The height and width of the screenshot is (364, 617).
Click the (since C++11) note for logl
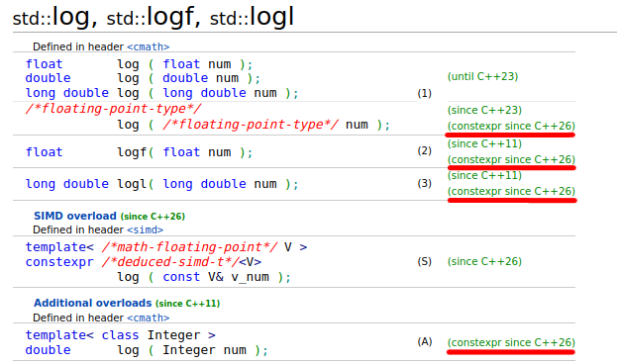tap(484, 175)
